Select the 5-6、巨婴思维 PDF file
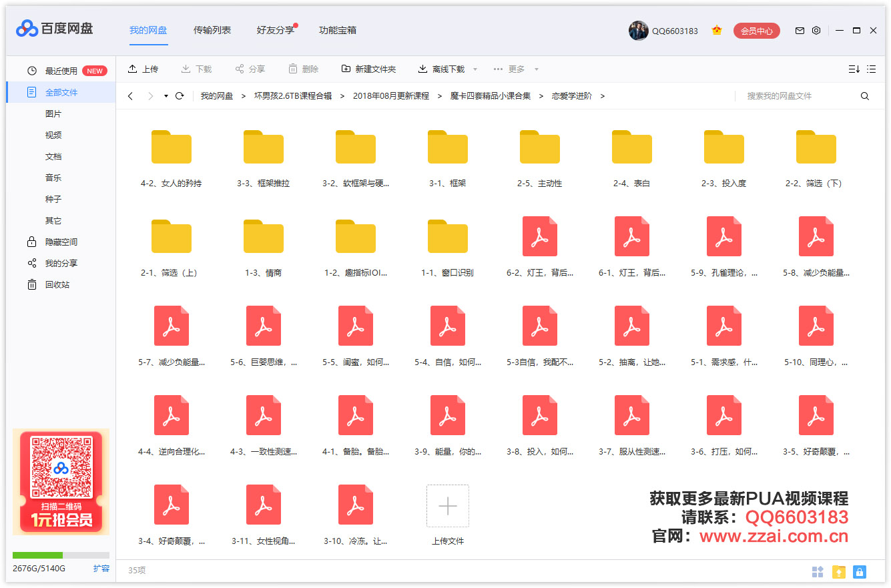This screenshot has height=588, width=891. [264, 326]
